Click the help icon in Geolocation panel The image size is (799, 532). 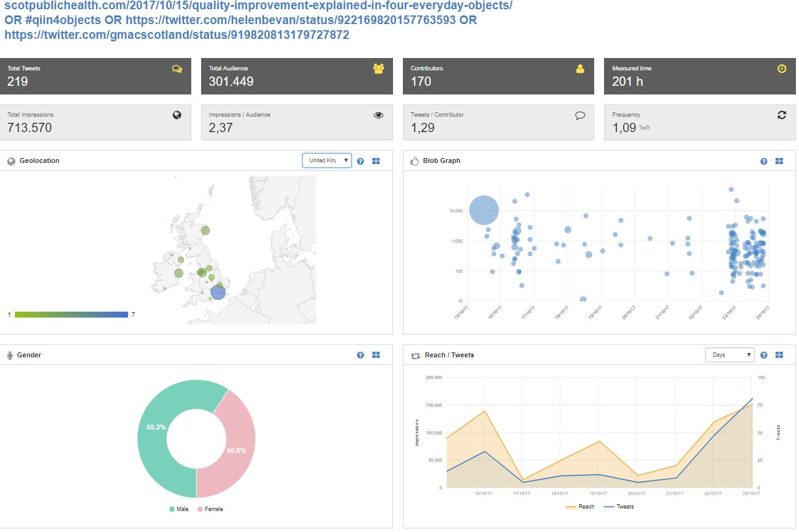coord(360,161)
